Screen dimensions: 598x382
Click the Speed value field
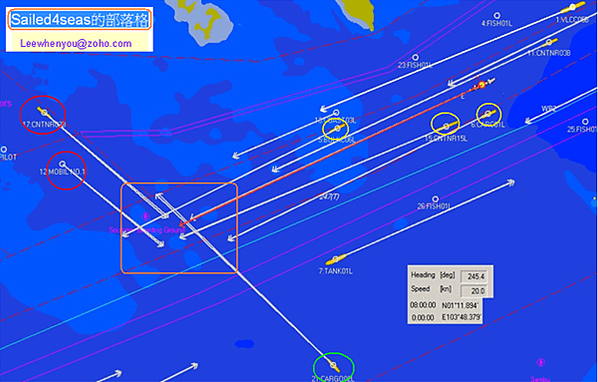473,291
